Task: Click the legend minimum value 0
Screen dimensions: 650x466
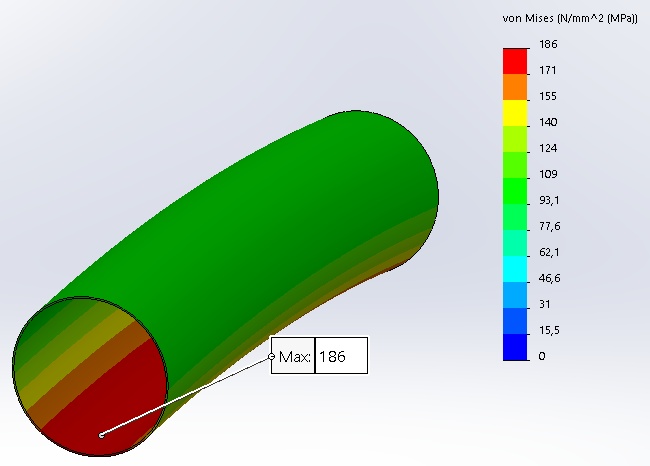Action: click(542, 356)
